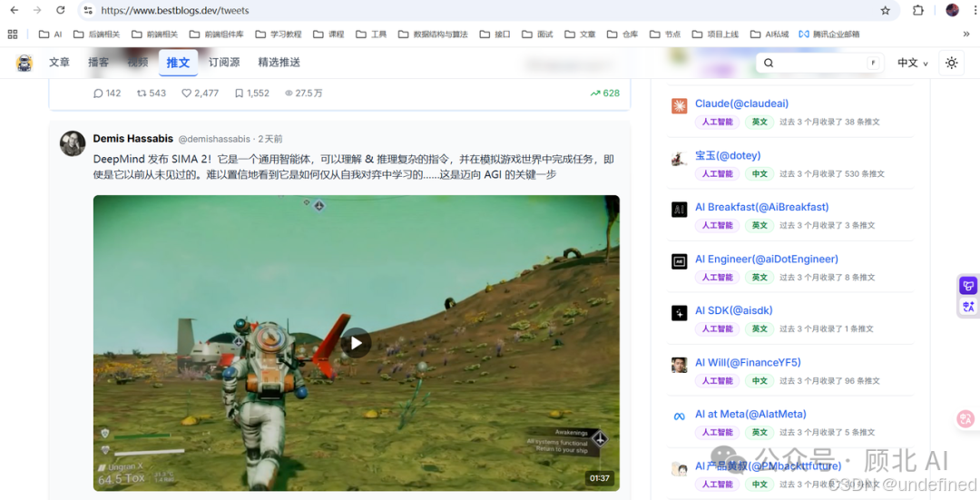This screenshot has width=980, height=500.
Task: Open AI Breakfast(@AiBreakfast) link
Action: pyautogui.click(x=762, y=207)
